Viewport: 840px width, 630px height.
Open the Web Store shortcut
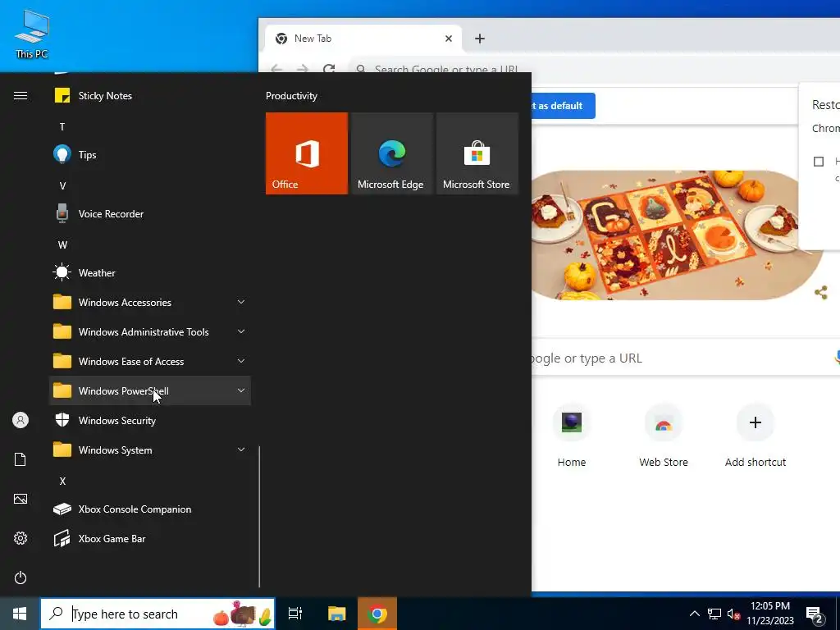[663, 435]
